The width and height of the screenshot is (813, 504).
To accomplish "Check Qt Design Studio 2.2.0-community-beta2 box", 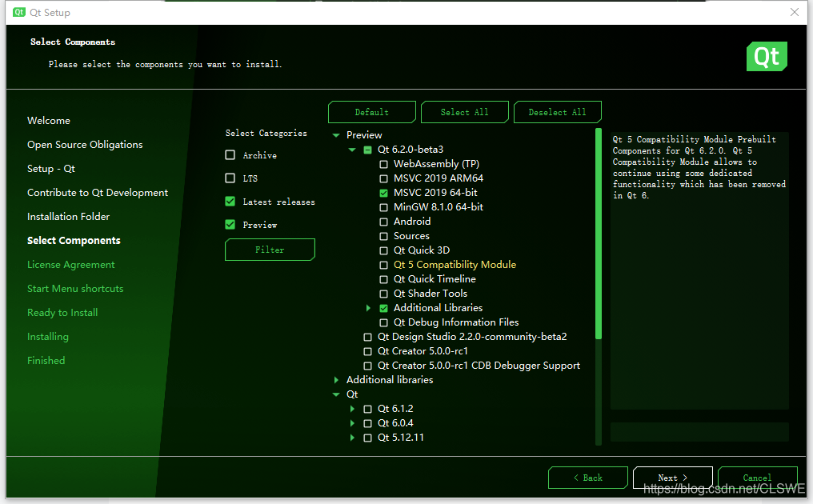I will 367,337.
